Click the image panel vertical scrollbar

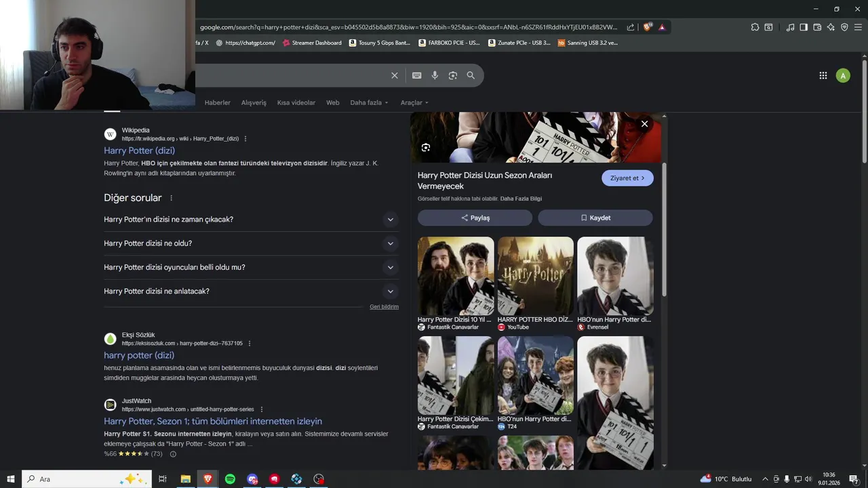pyautogui.click(x=664, y=229)
